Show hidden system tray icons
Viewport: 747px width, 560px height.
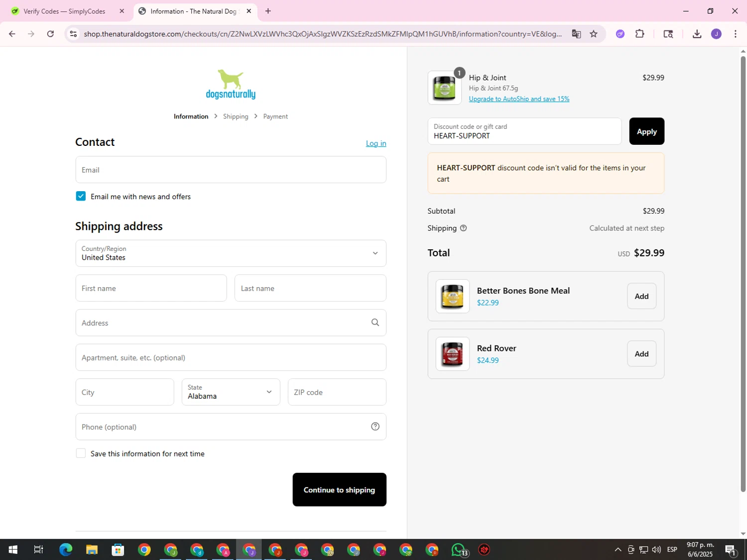point(618,550)
